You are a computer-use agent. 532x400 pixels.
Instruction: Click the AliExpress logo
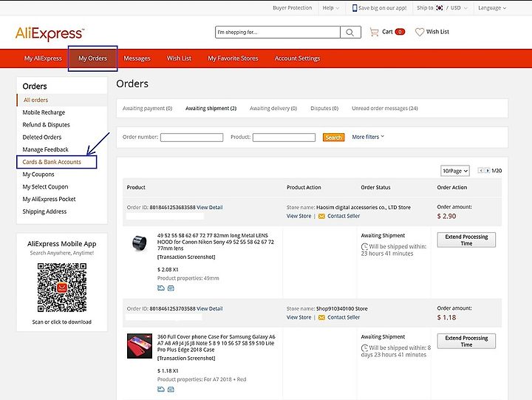[50, 33]
